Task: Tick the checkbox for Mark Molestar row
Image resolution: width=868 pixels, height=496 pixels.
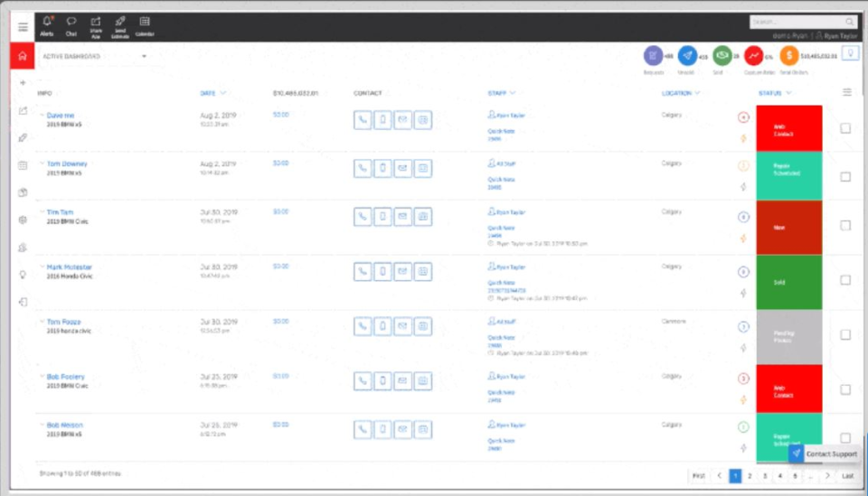Action: (x=845, y=280)
